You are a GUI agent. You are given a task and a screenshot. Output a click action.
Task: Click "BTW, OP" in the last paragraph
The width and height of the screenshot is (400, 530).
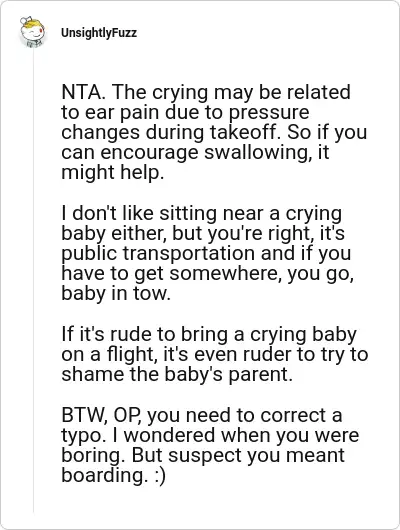click(103, 415)
